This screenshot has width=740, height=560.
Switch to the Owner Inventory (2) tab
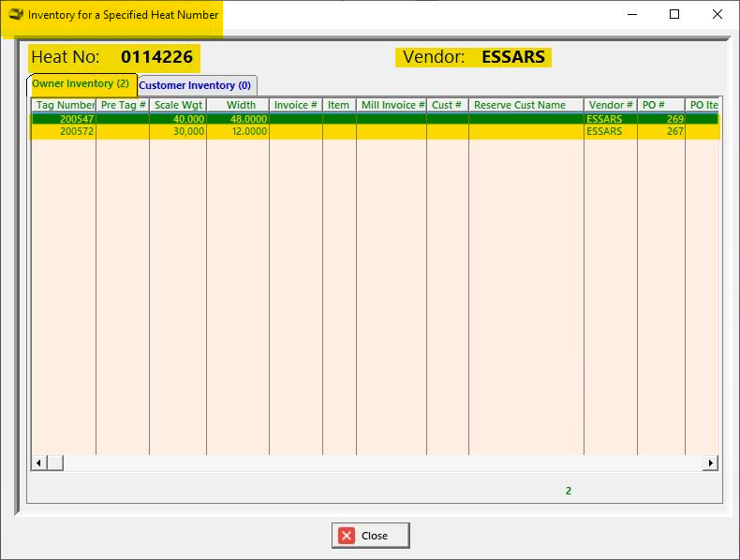tap(81, 84)
